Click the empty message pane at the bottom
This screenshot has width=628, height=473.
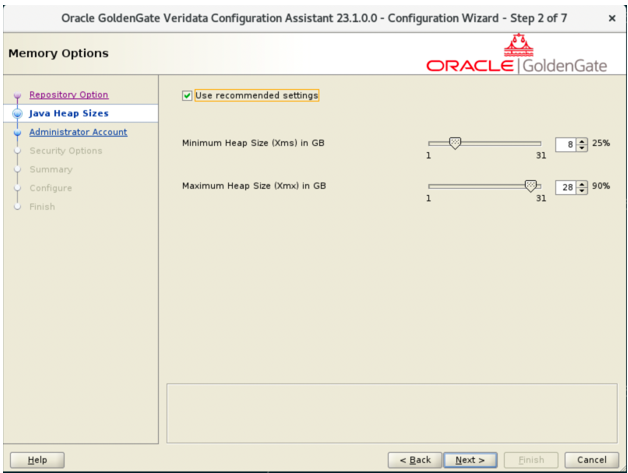click(x=392, y=413)
